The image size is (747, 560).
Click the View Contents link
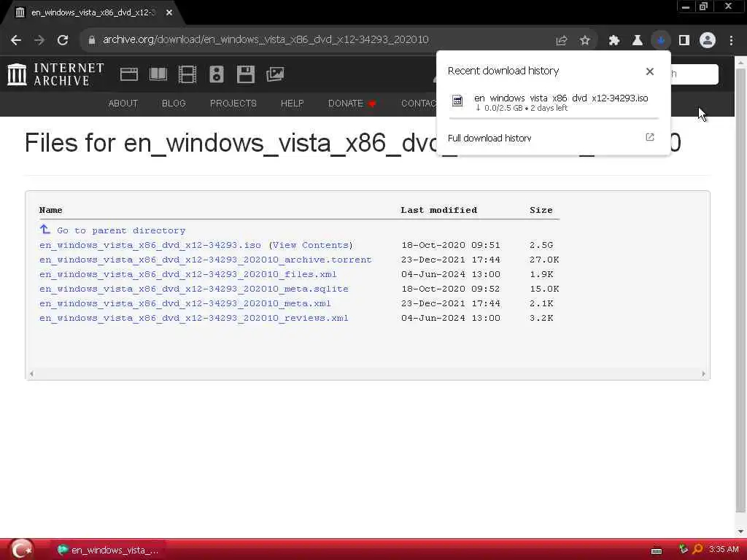[x=311, y=245]
